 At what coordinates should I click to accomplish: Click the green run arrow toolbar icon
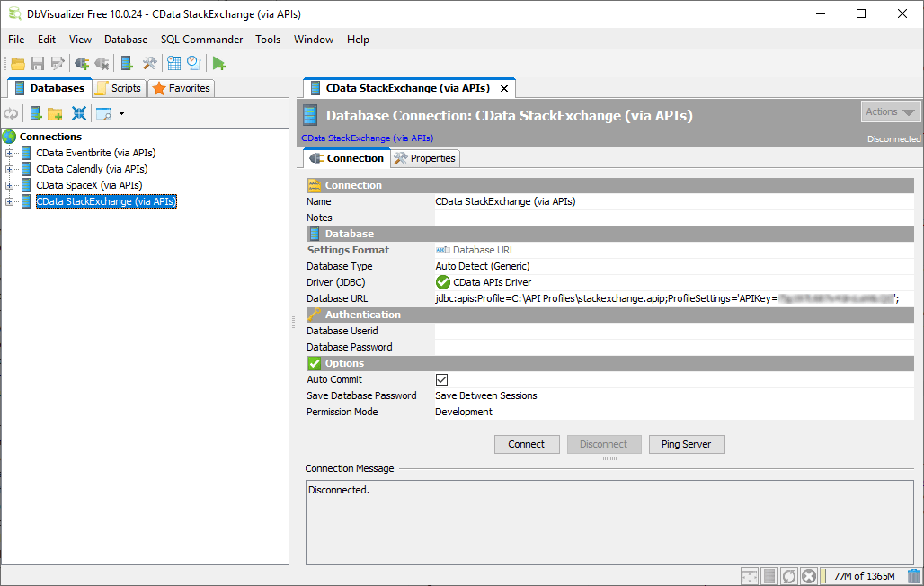(x=218, y=63)
